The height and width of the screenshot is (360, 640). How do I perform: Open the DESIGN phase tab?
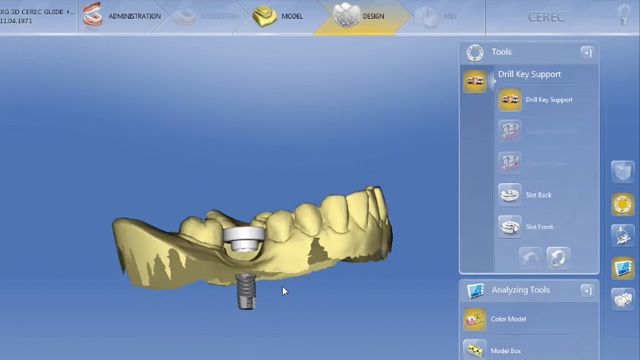click(359, 16)
